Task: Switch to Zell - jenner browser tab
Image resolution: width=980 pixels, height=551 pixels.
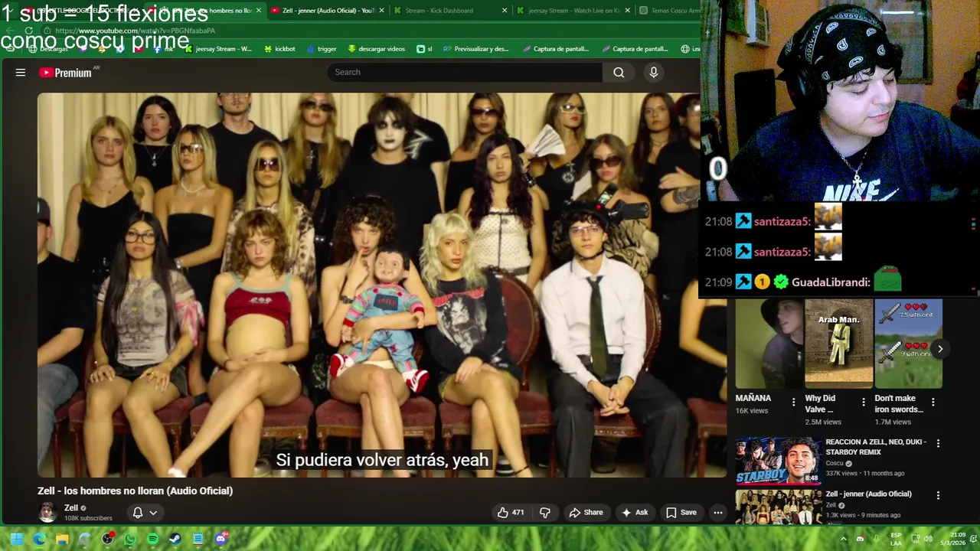Action: tap(327, 11)
